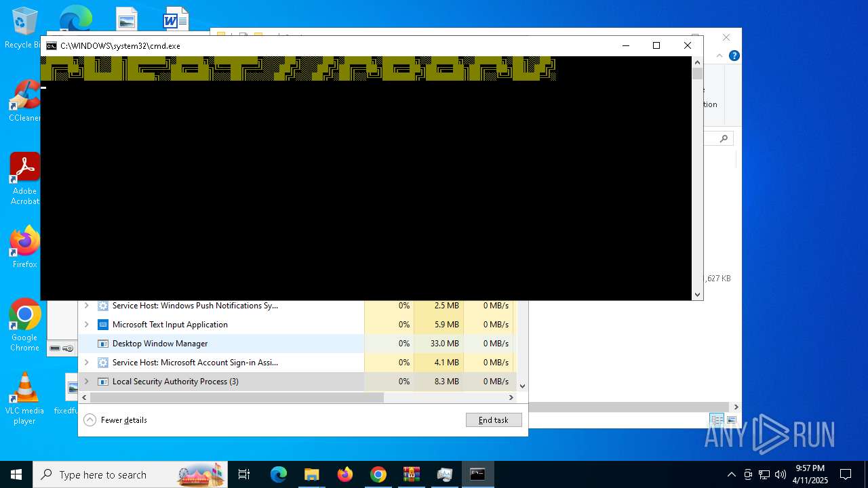The height and width of the screenshot is (488, 868).
Task: Launch Microsoft Edge from the taskbar
Action: (x=279, y=474)
